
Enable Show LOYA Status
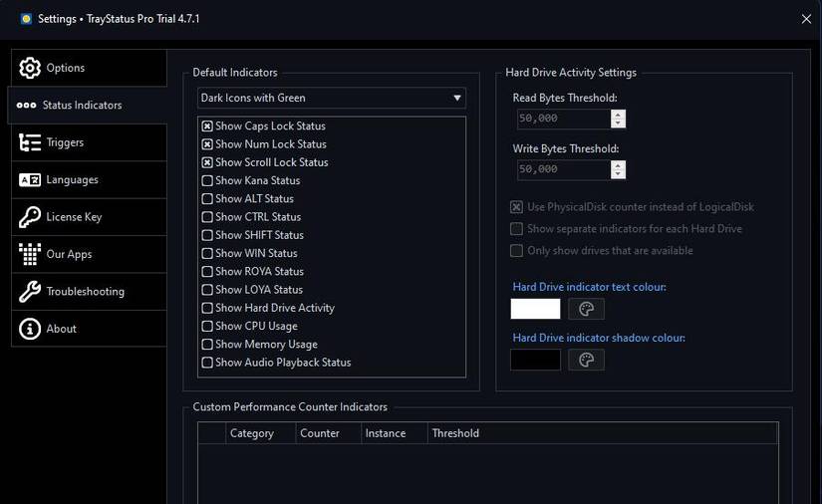pyautogui.click(x=207, y=290)
